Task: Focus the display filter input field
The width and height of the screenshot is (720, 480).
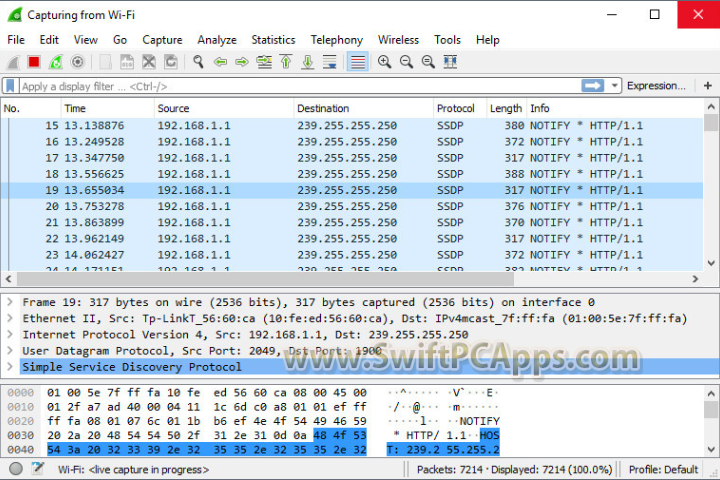Action: click(x=299, y=86)
